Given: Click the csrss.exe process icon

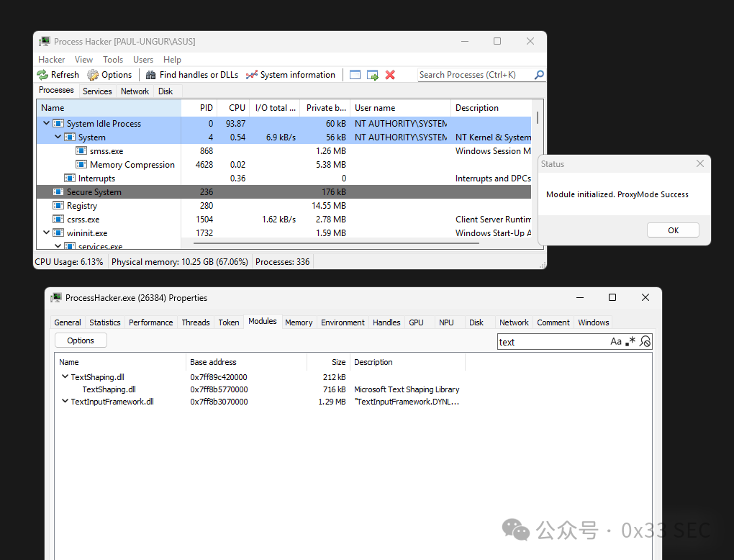Looking at the screenshot, I should tap(58, 219).
